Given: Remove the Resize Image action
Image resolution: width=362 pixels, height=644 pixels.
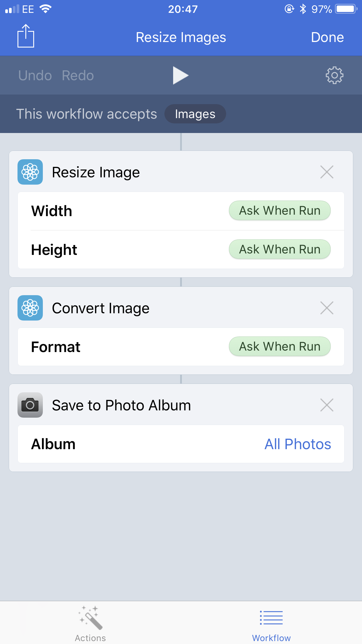Looking at the screenshot, I should [x=327, y=172].
